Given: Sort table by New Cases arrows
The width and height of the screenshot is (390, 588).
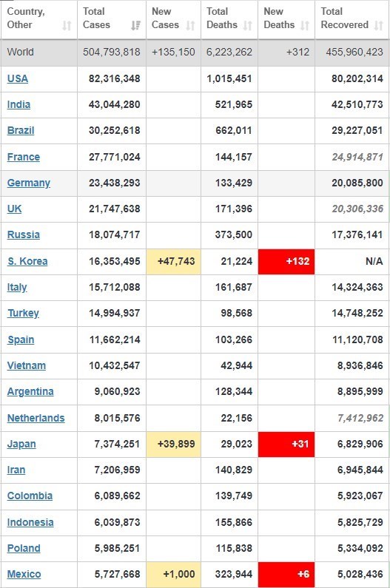Looking at the screenshot, I should tap(191, 25).
